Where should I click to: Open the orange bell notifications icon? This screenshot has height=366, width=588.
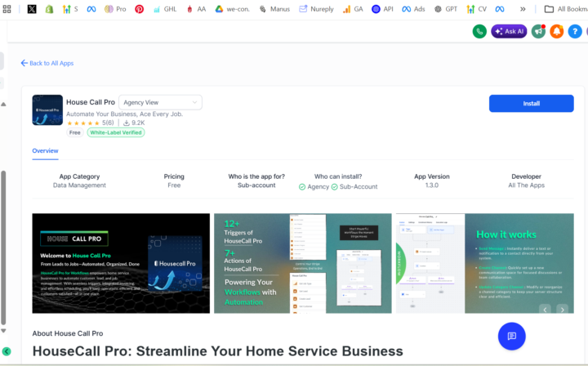coord(557,32)
